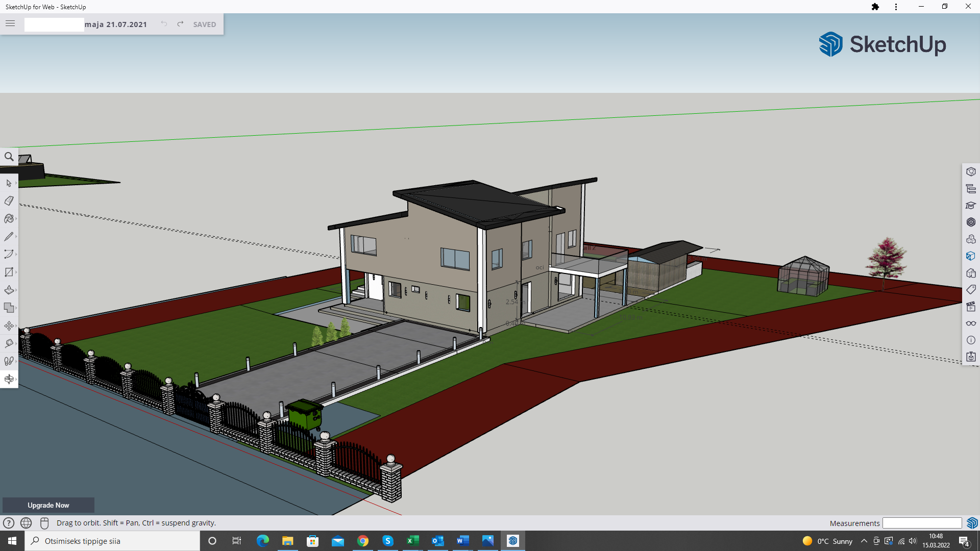Screen dimensions: 980x551
Task: Expand the Line tool flyout arrow
Action: coord(16,237)
